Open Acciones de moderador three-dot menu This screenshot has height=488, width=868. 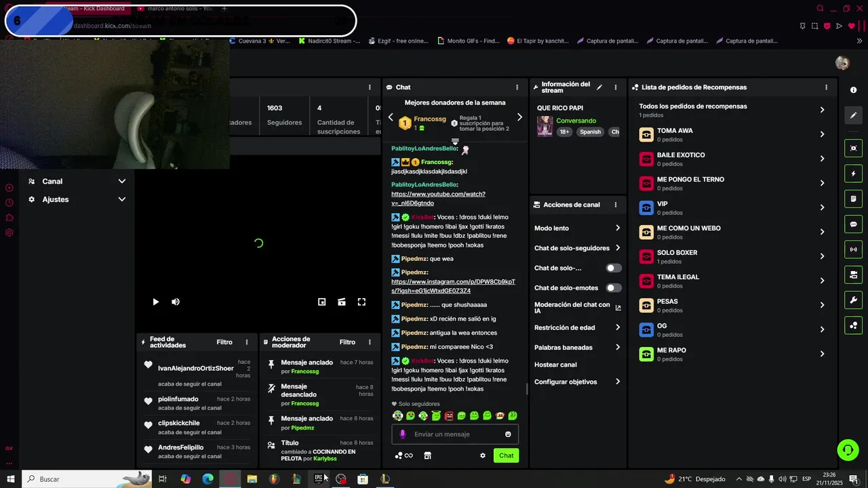[x=370, y=342]
